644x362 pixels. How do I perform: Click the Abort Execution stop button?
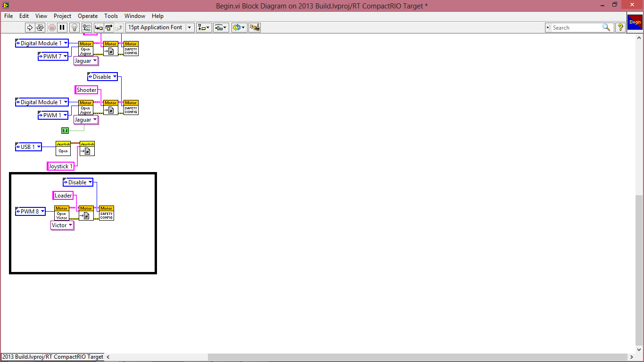click(x=52, y=27)
